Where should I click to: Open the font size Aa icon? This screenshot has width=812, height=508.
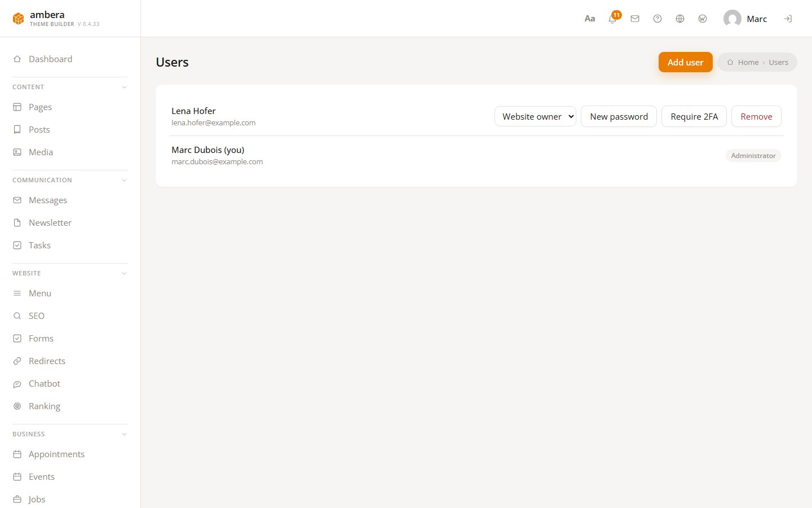pyautogui.click(x=590, y=19)
